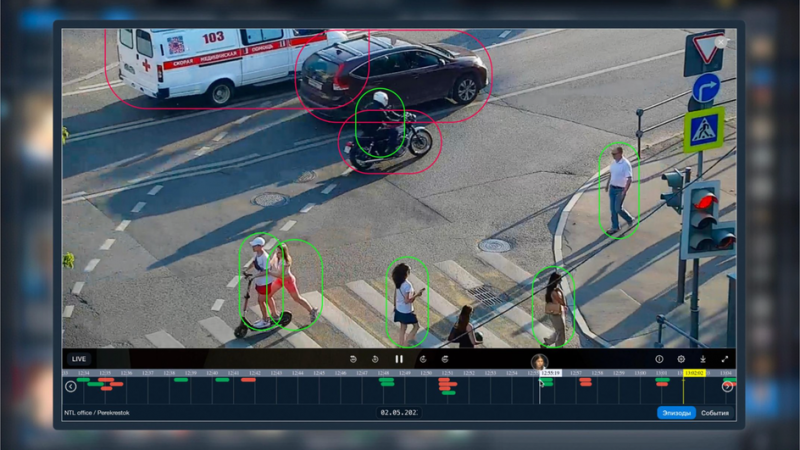Select the green episode near 12:38
This screenshot has width=800, height=450.
click(x=181, y=380)
